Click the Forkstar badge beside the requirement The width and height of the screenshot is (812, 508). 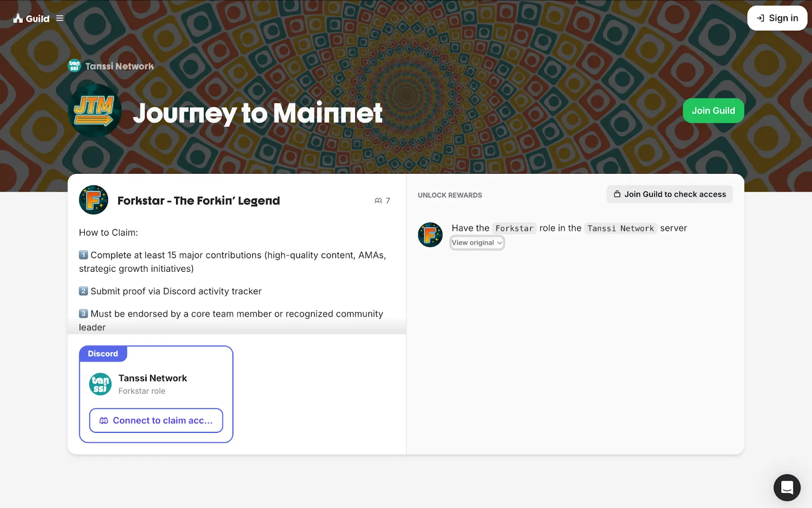(430, 235)
